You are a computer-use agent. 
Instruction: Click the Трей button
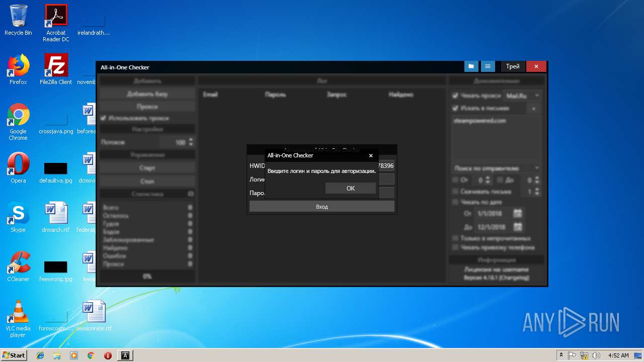coord(513,66)
